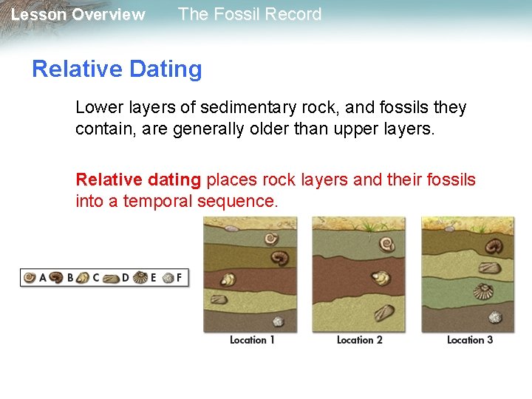Click the 'Lesson Overview' header text

coord(78,15)
